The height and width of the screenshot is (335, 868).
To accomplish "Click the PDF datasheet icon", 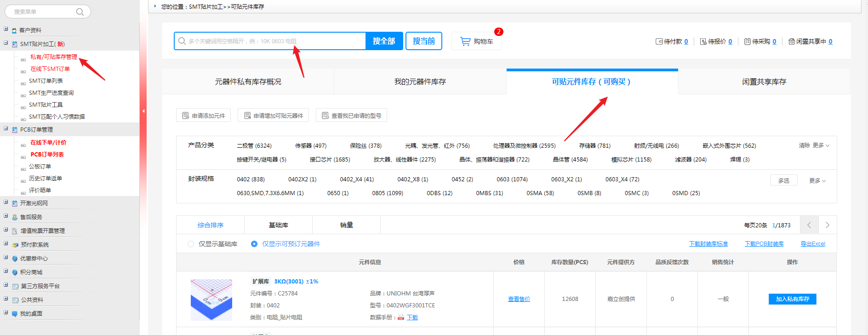I will coord(401,318).
